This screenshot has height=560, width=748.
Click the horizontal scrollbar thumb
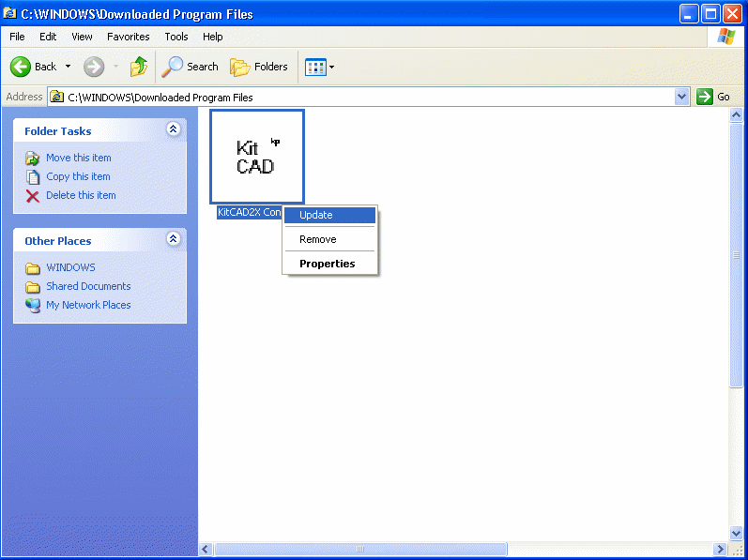pos(360,549)
